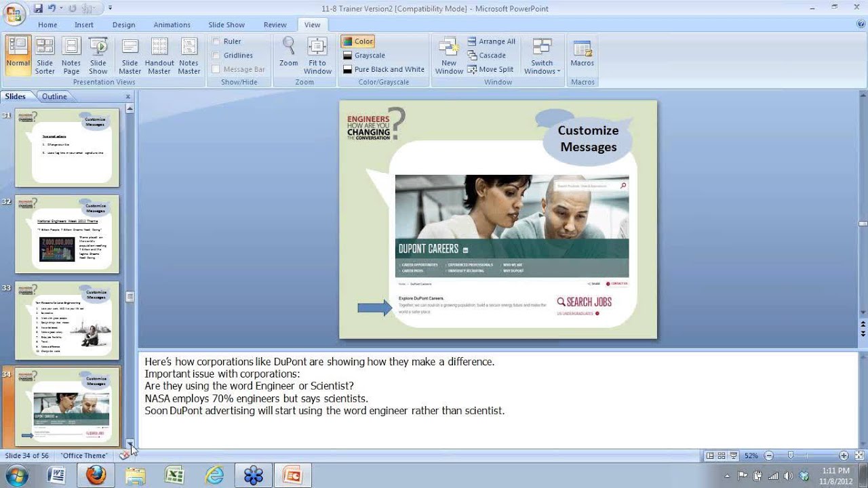Screen dimensions: 868x488
Task: Arrange All windows
Action: pyautogui.click(x=491, y=41)
